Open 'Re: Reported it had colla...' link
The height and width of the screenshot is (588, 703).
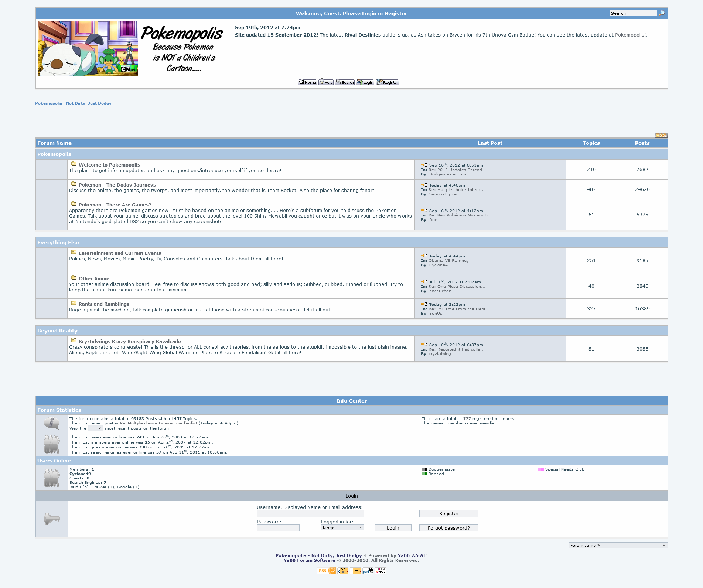pos(457,349)
